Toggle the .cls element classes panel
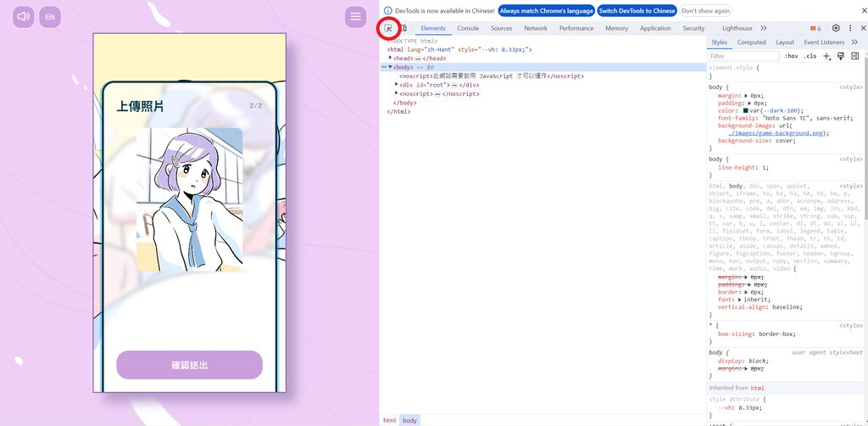Screen dimensions: 868x426 click(810, 56)
